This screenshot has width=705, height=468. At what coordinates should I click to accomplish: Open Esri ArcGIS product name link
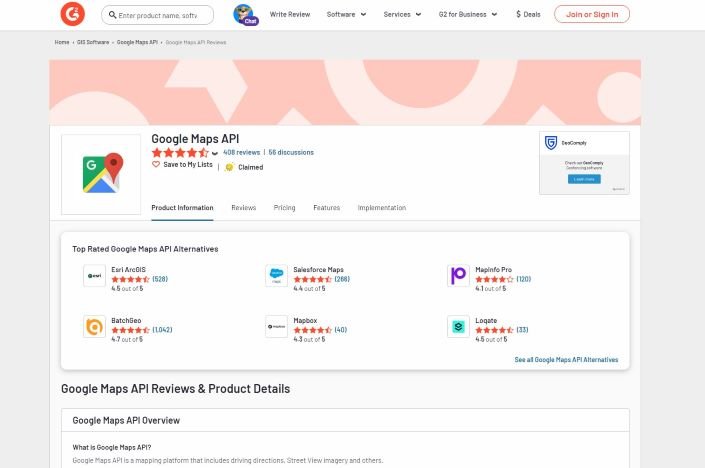[x=129, y=270]
